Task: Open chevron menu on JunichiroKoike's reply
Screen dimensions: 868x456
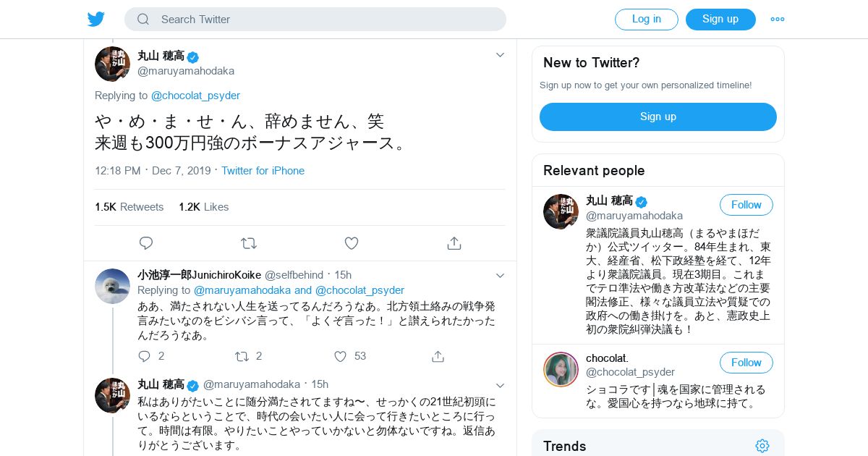Action: [x=500, y=275]
